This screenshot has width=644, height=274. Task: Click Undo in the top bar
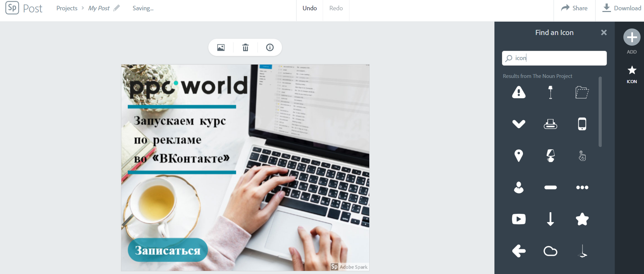tap(309, 8)
